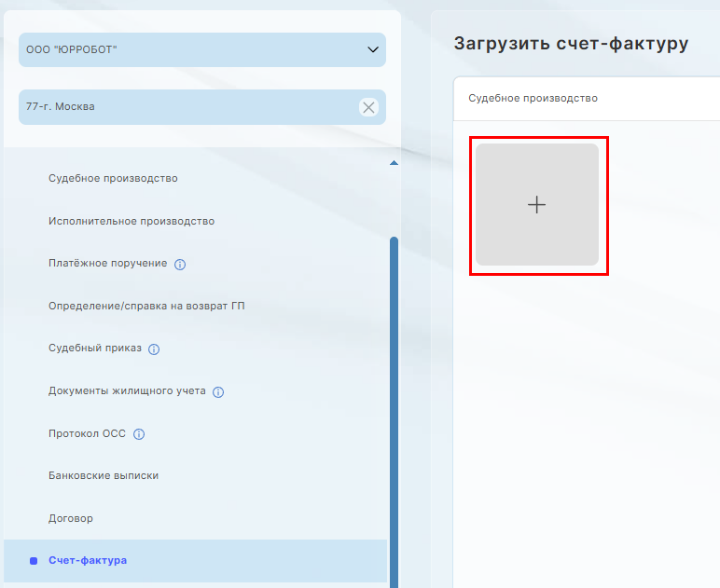Open Банковские выписки in the sidebar
Screen dimensions: 720x588
coord(104,475)
